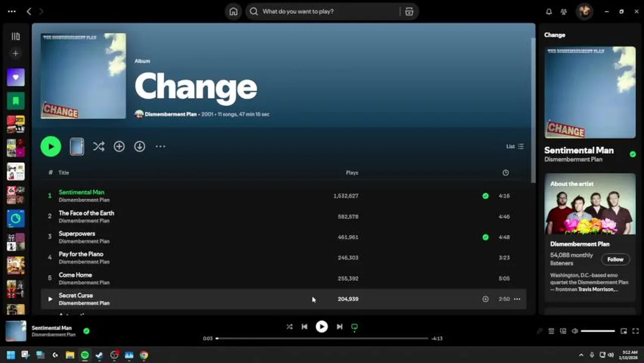Open the About the artist photo card
The width and height of the screenshot is (644, 363).
tap(590, 204)
